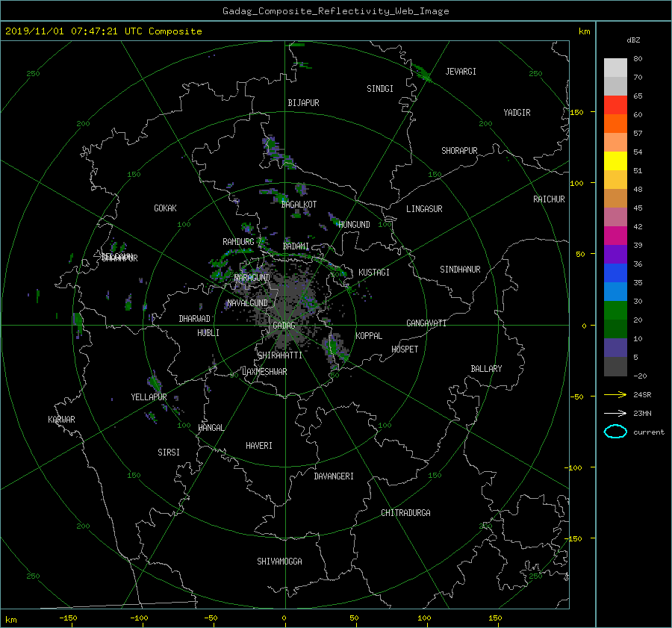This screenshot has width=672, height=628.
Task: Click the current legend label
Action: (x=649, y=432)
